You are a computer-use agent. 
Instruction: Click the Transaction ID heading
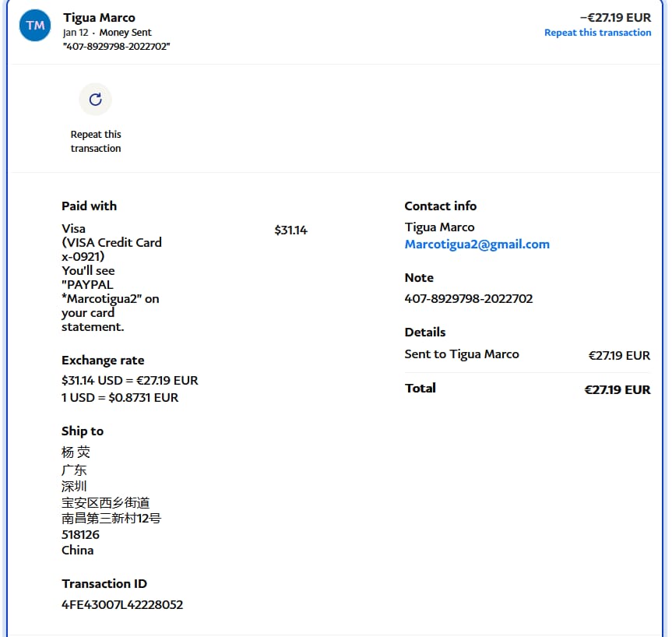pos(104,584)
